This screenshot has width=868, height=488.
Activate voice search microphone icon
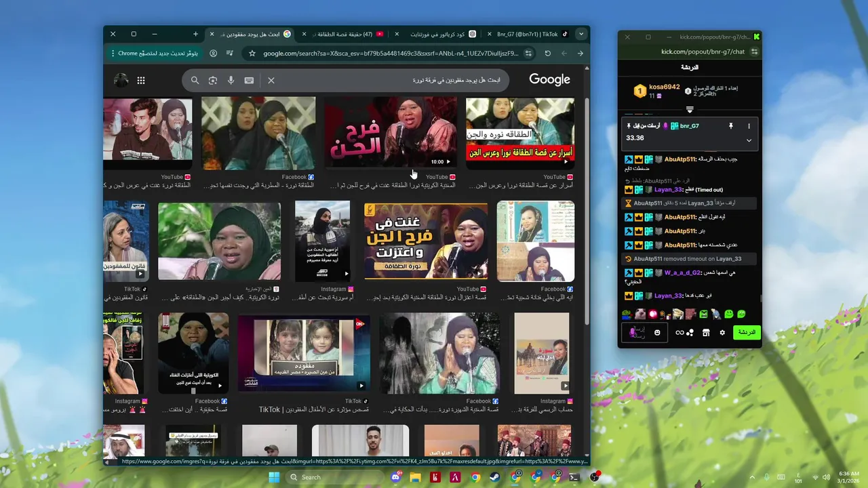(x=231, y=81)
